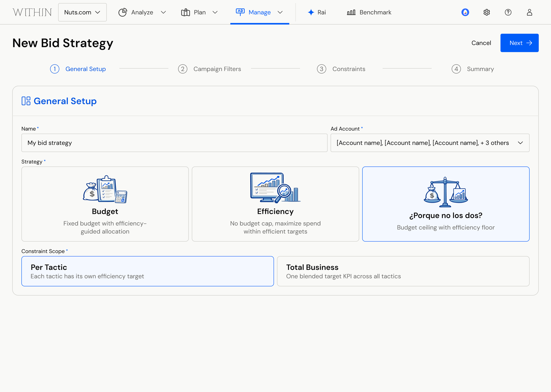551x392 pixels.
Task: Go to step 1 General Setup
Action: tap(78, 69)
